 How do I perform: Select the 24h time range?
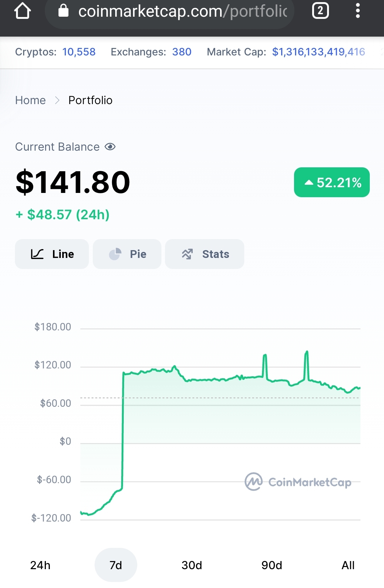tap(40, 565)
